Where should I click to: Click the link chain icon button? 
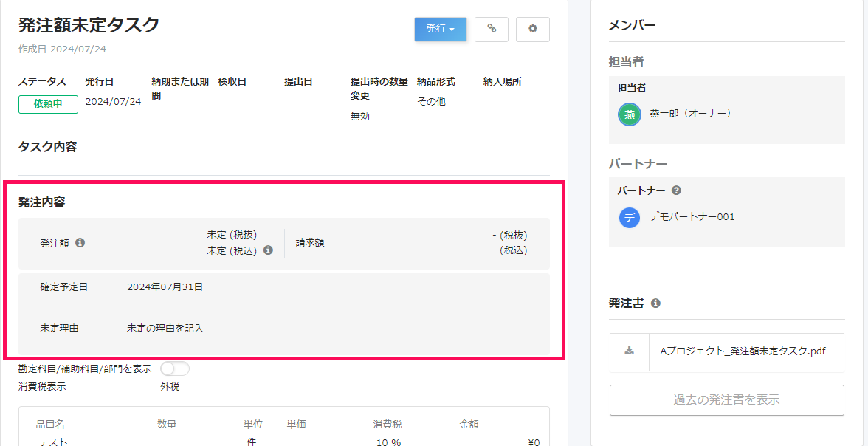pos(492,30)
